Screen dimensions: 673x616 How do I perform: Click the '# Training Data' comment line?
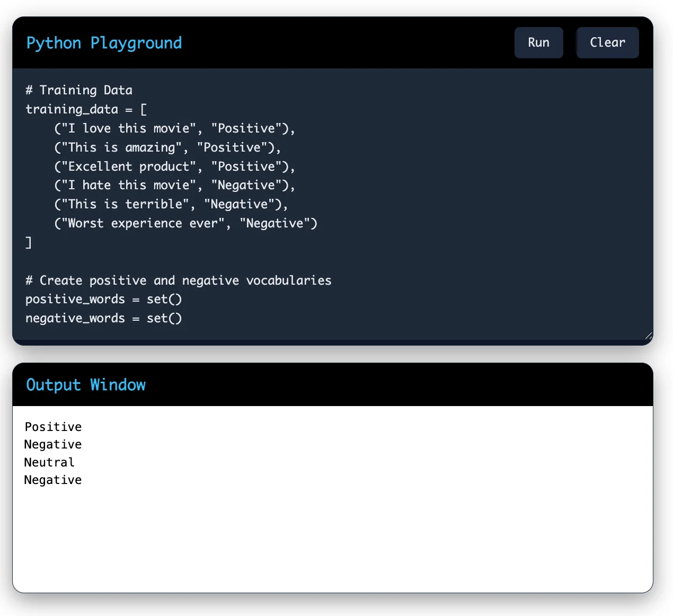click(x=79, y=90)
